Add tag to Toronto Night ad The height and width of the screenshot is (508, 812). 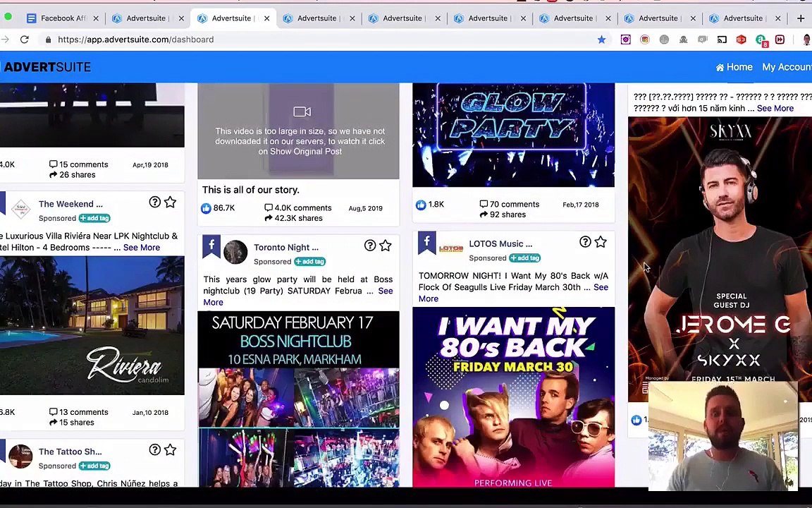point(309,262)
